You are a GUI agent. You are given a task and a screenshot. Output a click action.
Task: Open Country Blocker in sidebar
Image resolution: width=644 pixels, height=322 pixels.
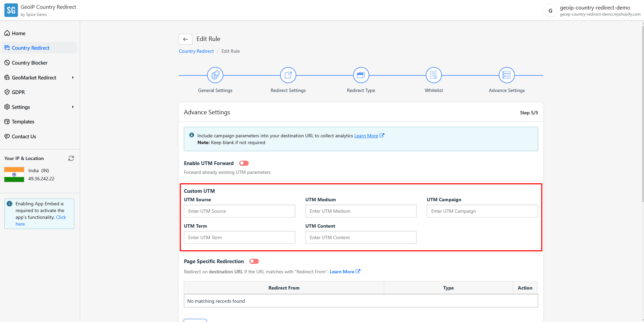[29, 63]
